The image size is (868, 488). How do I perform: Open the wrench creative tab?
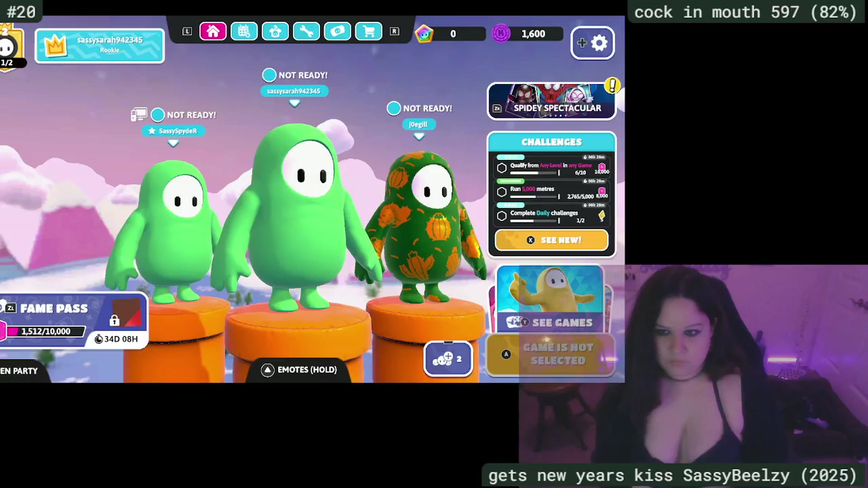coord(306,31)
